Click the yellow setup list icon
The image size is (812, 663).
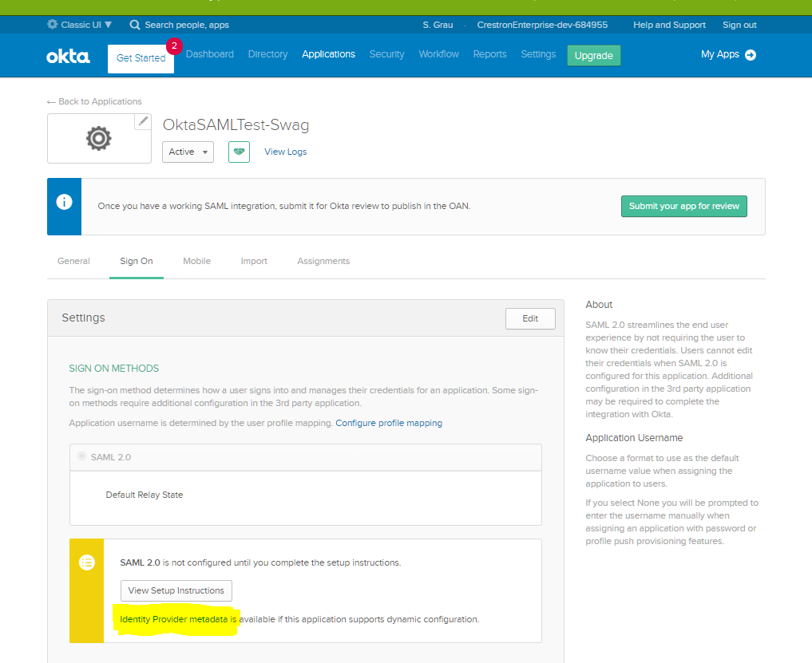coord(87,562)
